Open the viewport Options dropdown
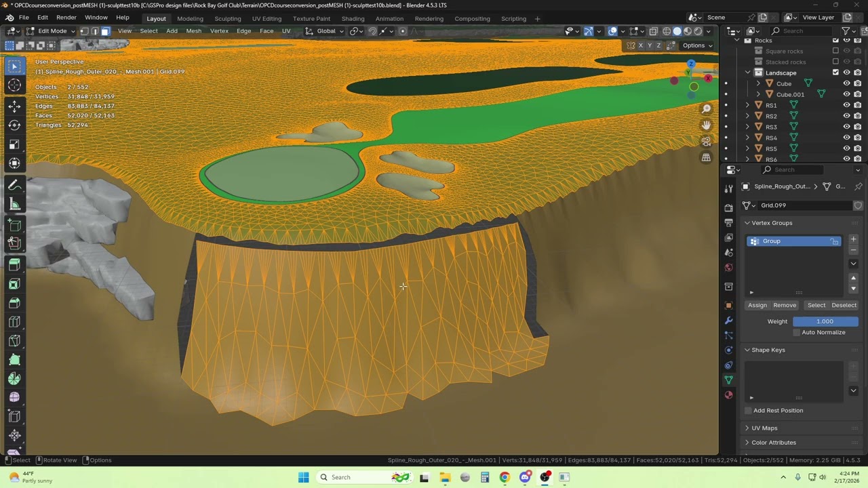Image resolution: width=868 pixels, height=488 pixels. coord(696,45)
